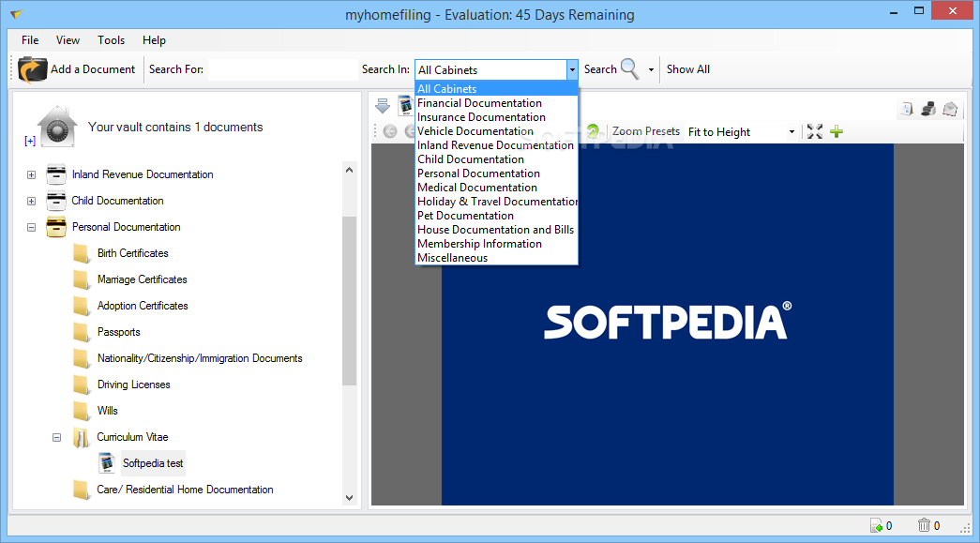The height and width of the screenshot is (543, 980).
Task: Choose House Documentation and Bills option
Action: click(496, 230)
